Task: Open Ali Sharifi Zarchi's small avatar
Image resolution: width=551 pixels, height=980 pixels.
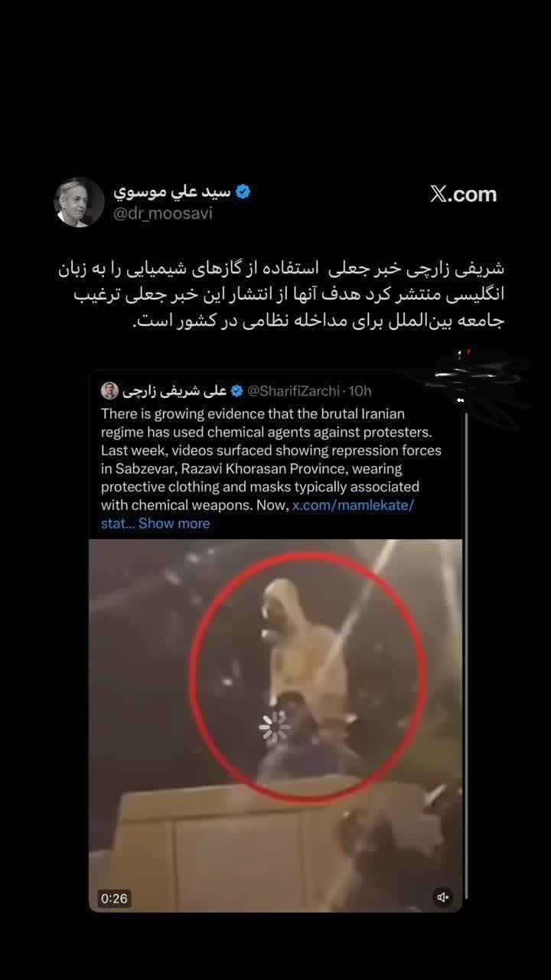Action: pos(109,390)
